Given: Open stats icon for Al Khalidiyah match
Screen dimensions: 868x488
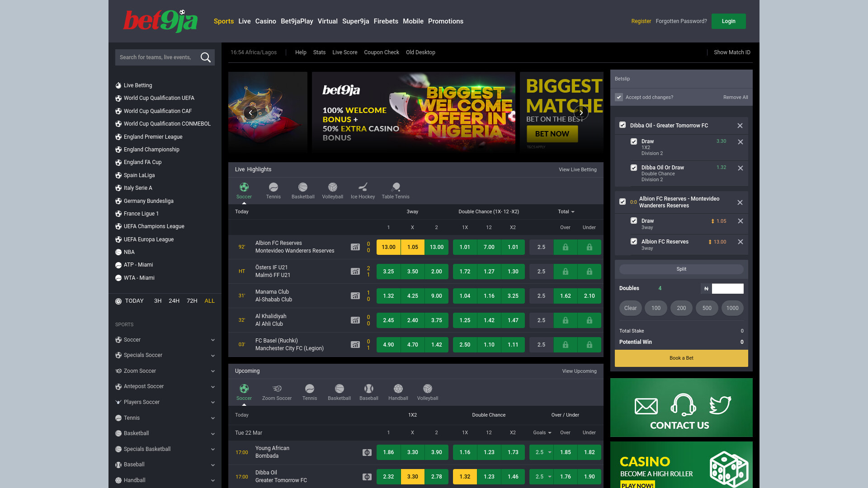Looking at the screenshot, I should click(x=355, y=320).
